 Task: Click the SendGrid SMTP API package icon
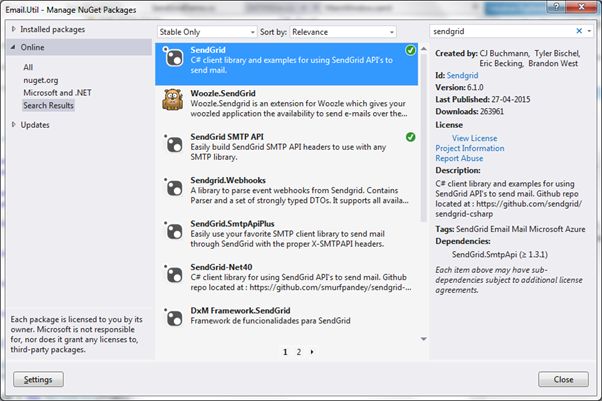click(x=174, y=144)
